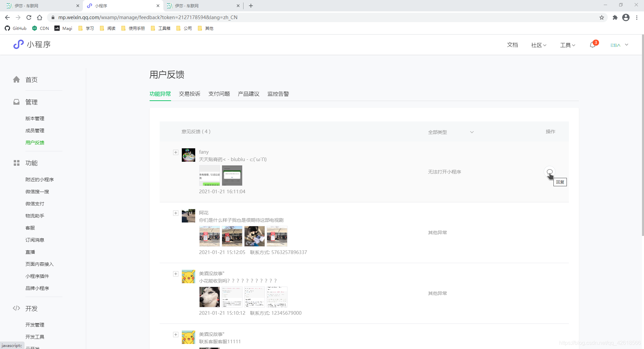Click the browser home icon
The height and width of the screenshot is (349, 644).
coord(40,17)
